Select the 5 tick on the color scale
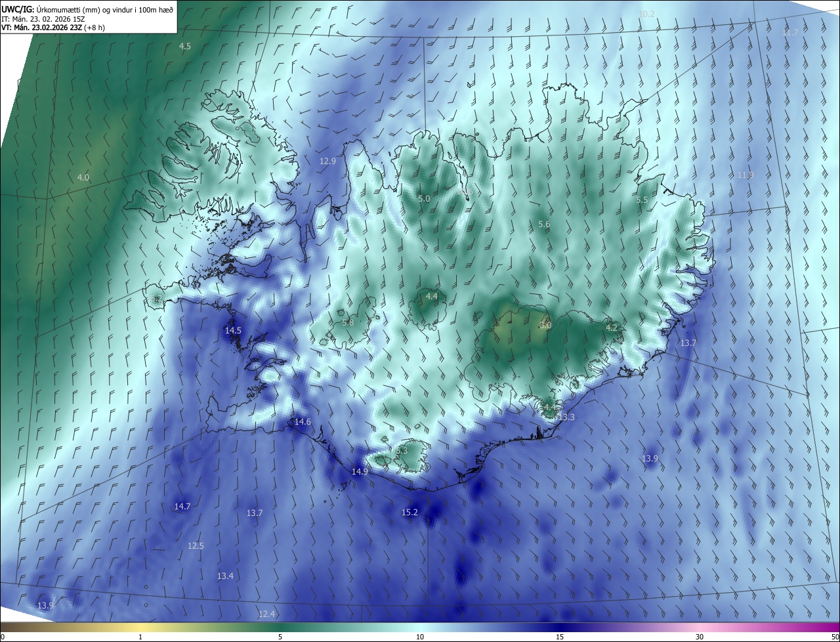The height and width of the screenshot is (642, 840). click(x=280, y=637)
